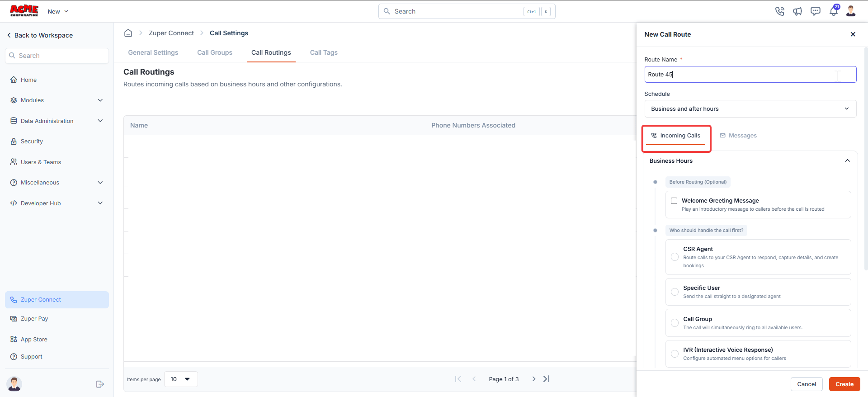Click the Phone Numbers Associated column header

(x=473, y=125)
